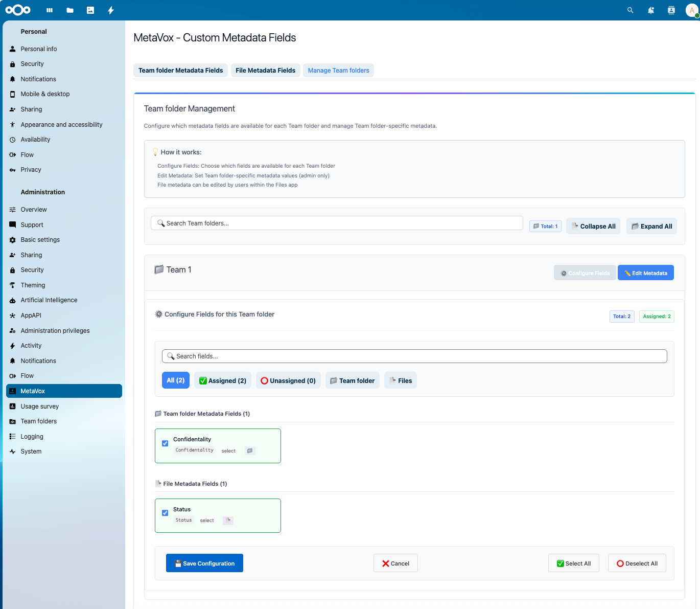700x609 pixels.
Task: Click the AppAPI asterisk icon
Action: pyautogui.click(x=13, y=315)
